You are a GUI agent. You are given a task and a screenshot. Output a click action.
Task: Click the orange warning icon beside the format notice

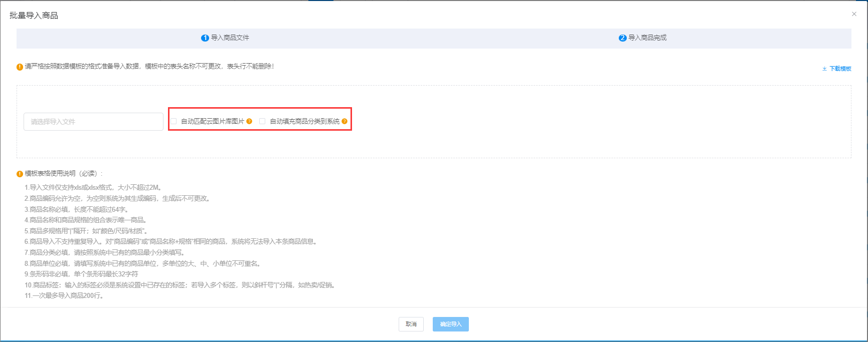(20, 67)
